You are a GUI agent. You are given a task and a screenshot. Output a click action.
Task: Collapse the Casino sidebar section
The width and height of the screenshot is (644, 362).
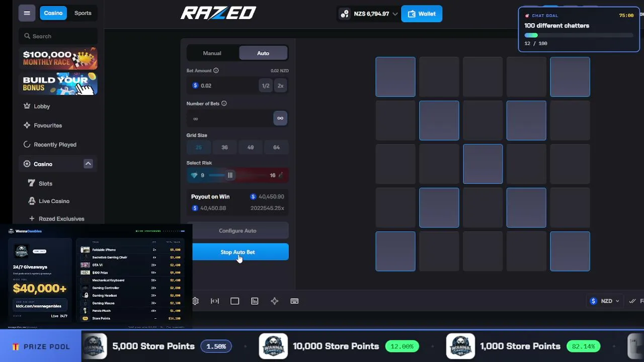(x=88, y=164)
